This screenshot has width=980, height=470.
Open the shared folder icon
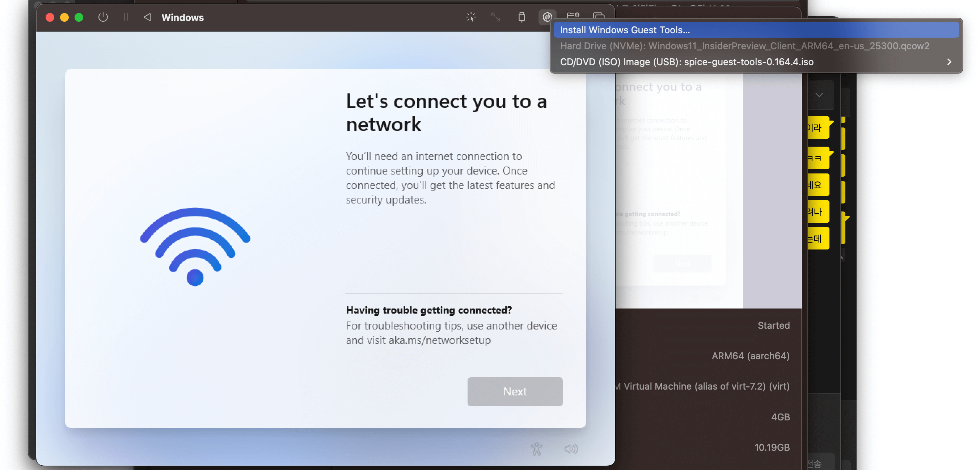tap(573, 16)
